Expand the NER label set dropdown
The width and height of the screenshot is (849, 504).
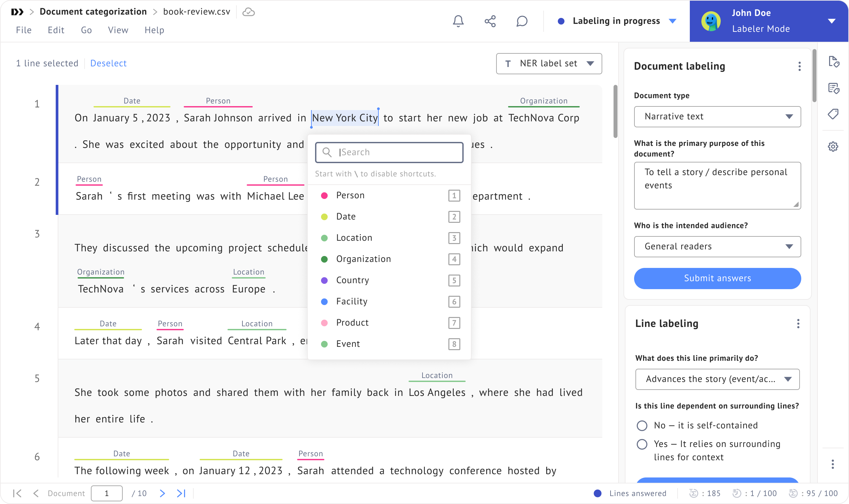[x=549, y=64]
